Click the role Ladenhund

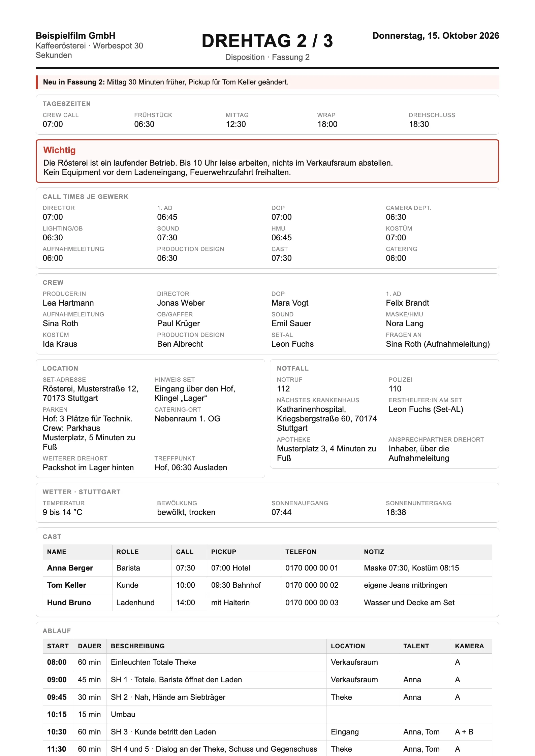coord(135,603)
